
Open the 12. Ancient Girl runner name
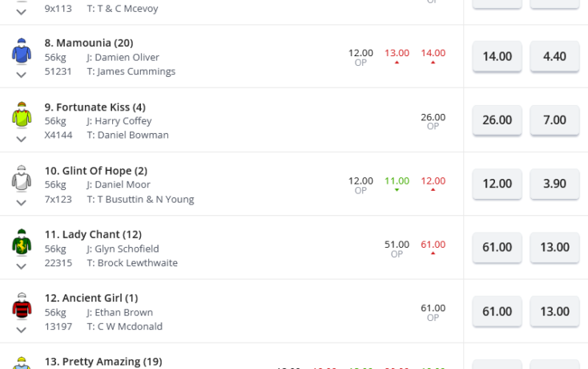coord(91,298)
